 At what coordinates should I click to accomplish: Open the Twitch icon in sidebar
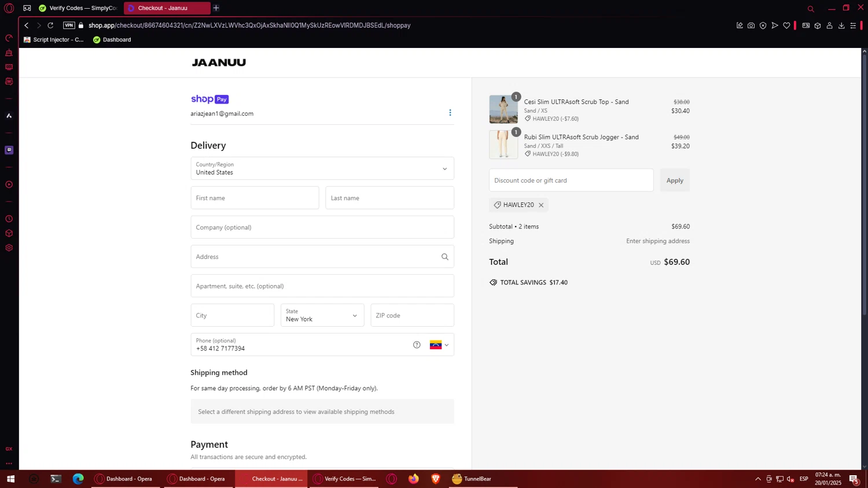[x=9, y=150]
